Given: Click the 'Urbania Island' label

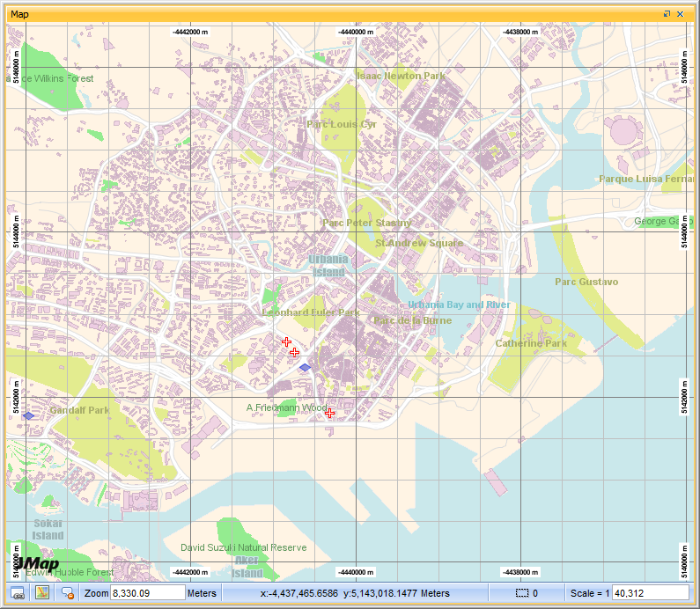Looking at the screenshot, I should [328, 266].
